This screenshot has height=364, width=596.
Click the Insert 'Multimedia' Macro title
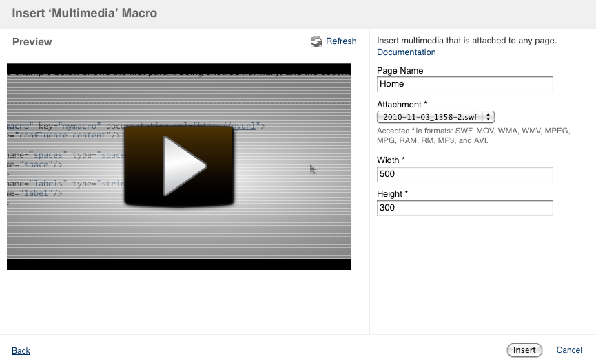point(84,13)
